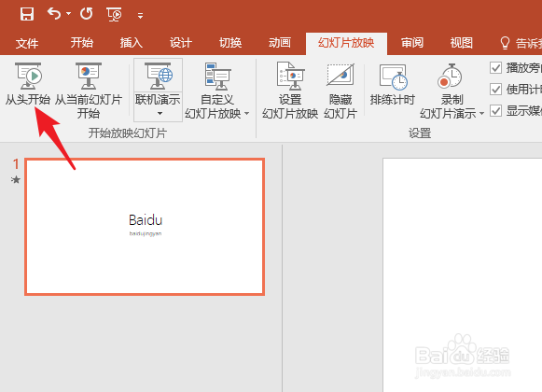This screenshot has width=542, height=392.
Task: Click the main slide editing canvas
Action: [462, 275]
